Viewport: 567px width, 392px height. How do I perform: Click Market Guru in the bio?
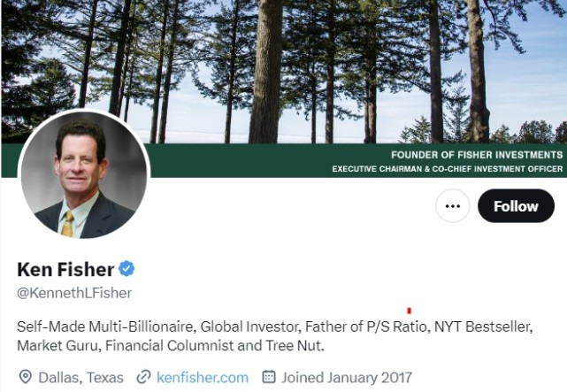pos(57,345)
